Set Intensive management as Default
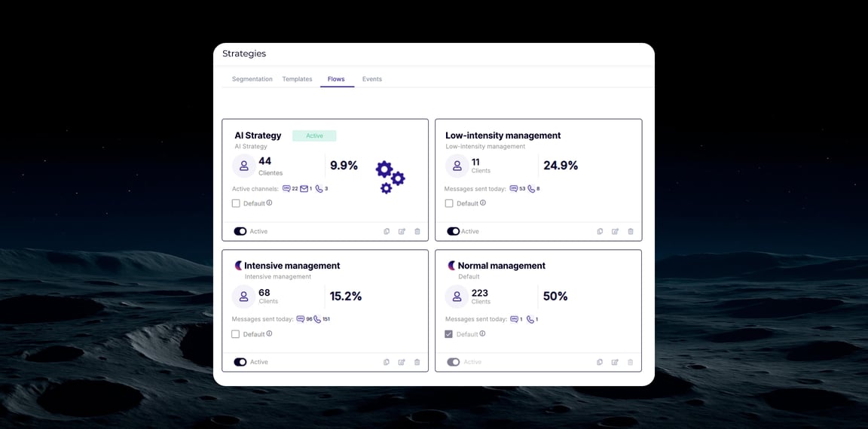Image resolution: width=868 pixels, height=429 pixels. [x=236, y=334]
